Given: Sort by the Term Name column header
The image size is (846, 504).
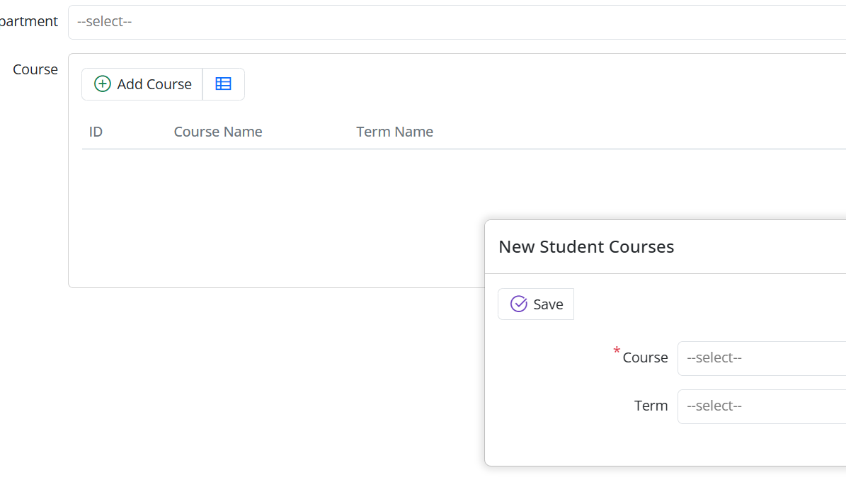Looking at the screenshot, I should coord(394,132).
